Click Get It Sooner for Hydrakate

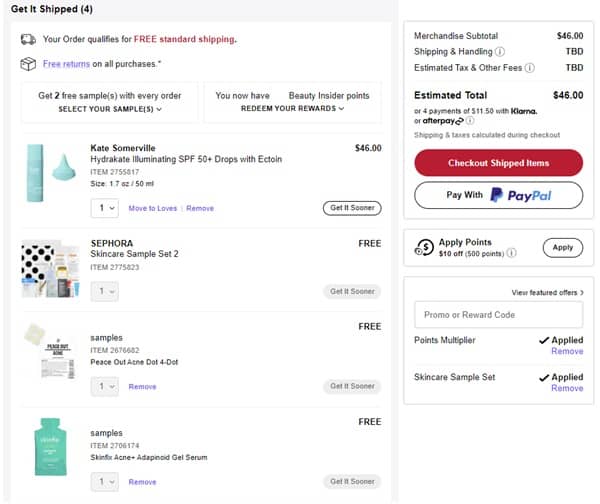352,208
